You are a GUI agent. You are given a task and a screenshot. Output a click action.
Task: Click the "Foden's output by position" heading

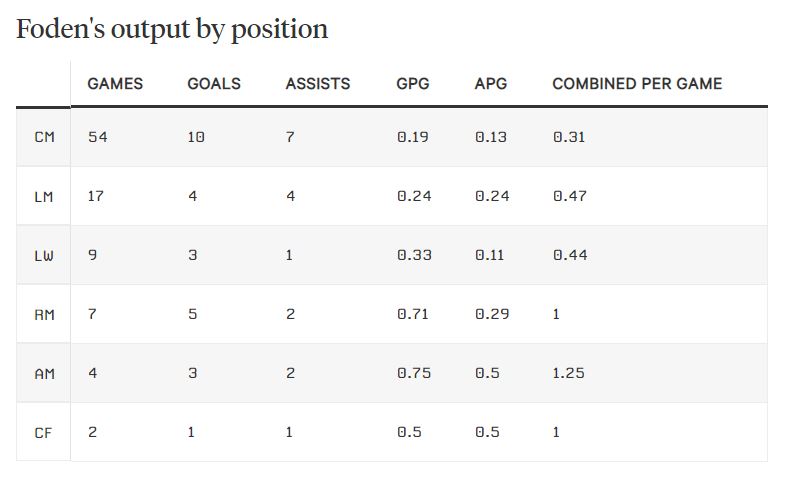point(172,30)
